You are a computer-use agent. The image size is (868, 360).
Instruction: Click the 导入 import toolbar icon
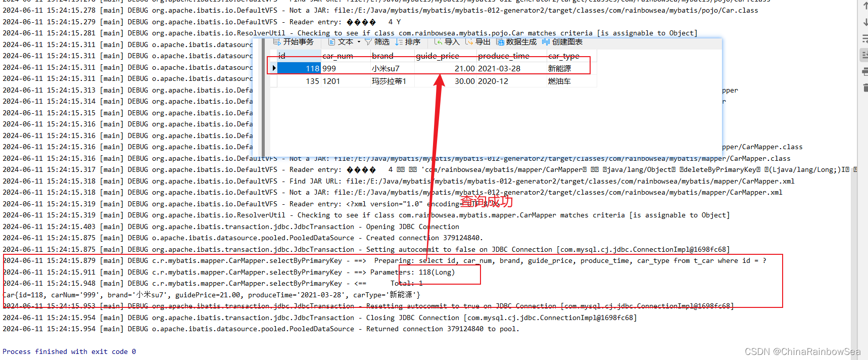pos(438,42)
